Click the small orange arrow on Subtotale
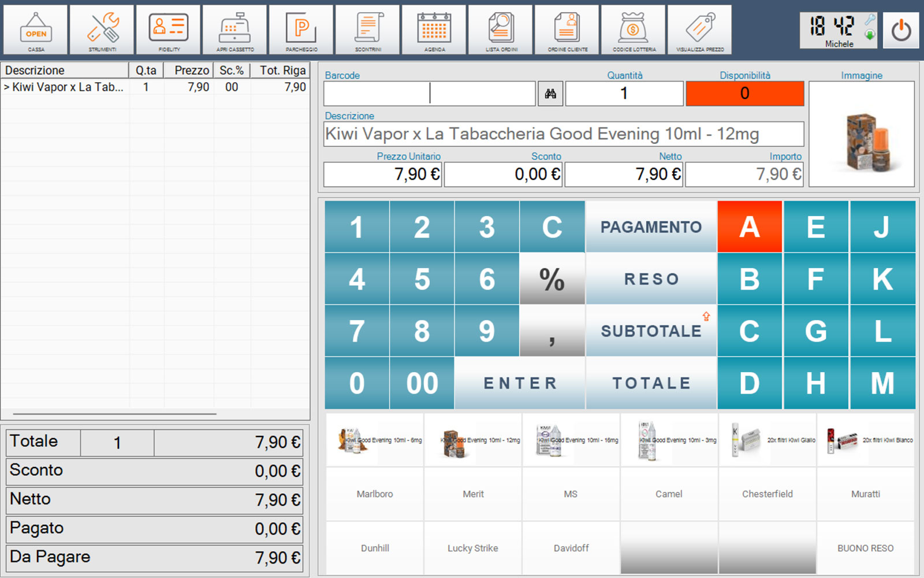This screenshot has width=924, height=578. tap(706, 316)
